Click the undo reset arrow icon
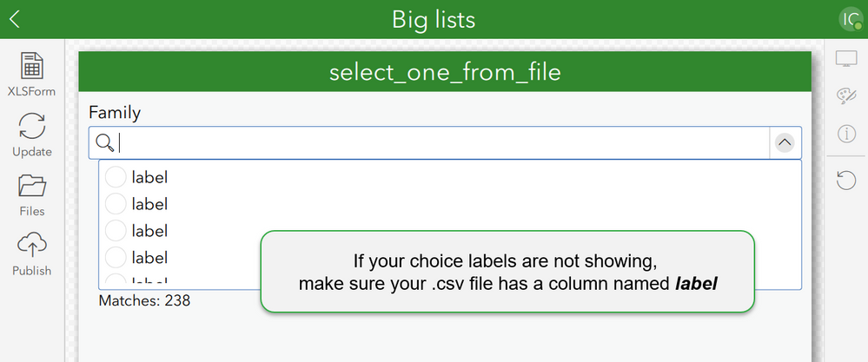The width and height of the screenshot is (868, 362). (845, 180)
